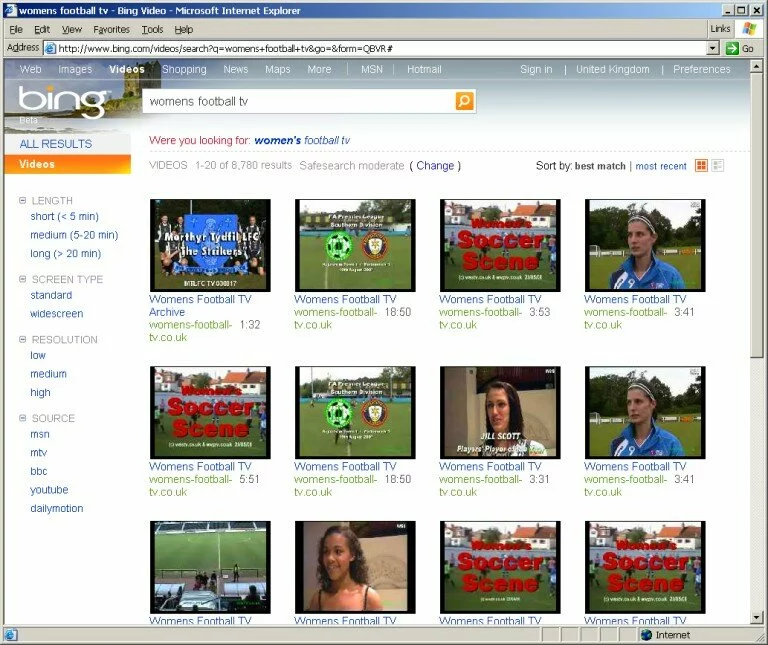768x645 pixels.
Task: Open the stadium pitch video thumbnail in bottom row
Action: pyautogui.click(x=210, y=567)
